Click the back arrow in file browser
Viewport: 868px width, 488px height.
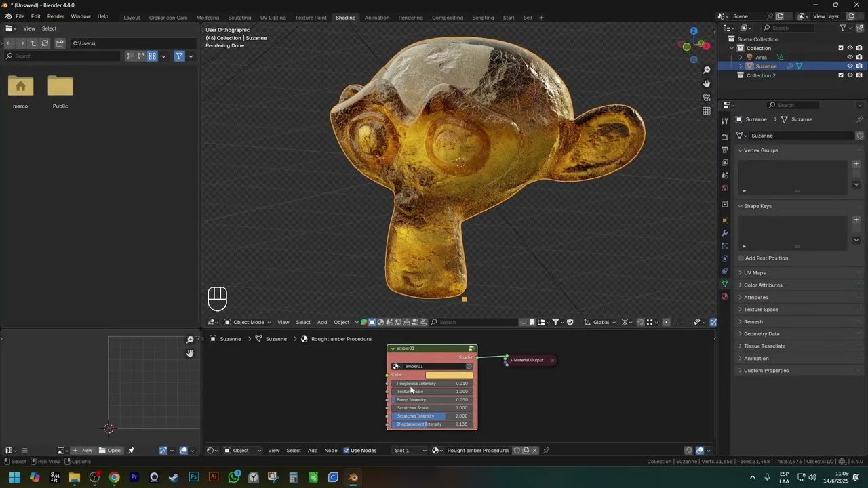tap(9, 43)
